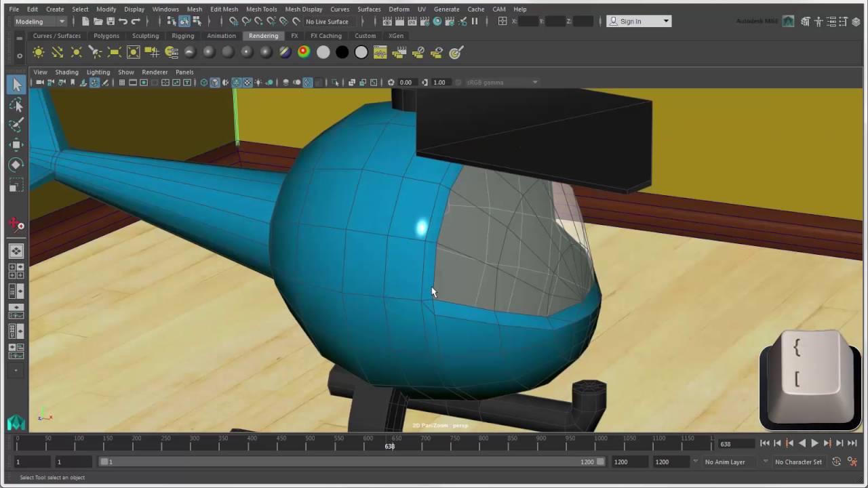This screenshot has width=868, height=488.
Task: Toggle textured display in viewport
Action: (x=248, y=83)
